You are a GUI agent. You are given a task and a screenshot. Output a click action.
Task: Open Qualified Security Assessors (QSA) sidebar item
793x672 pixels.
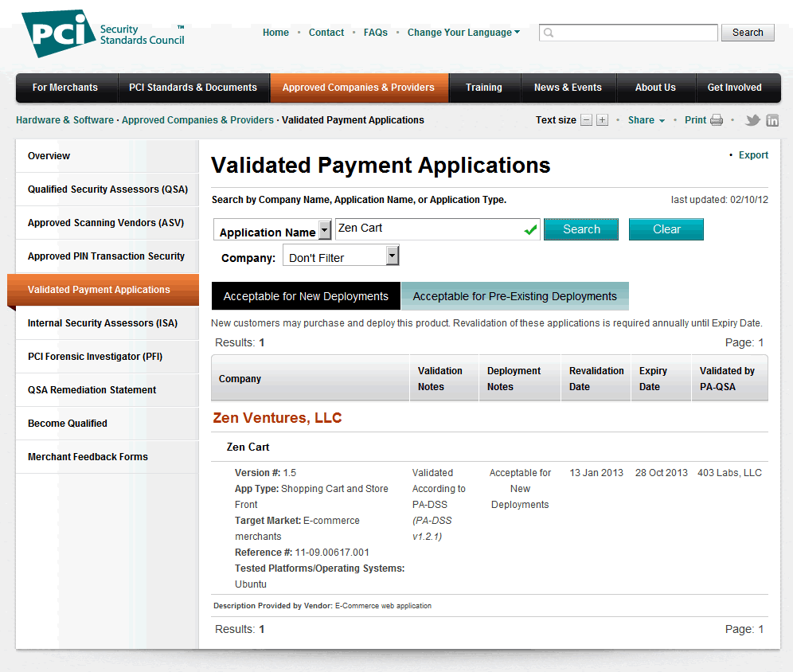pyautogui.click(x=107, y=189)
